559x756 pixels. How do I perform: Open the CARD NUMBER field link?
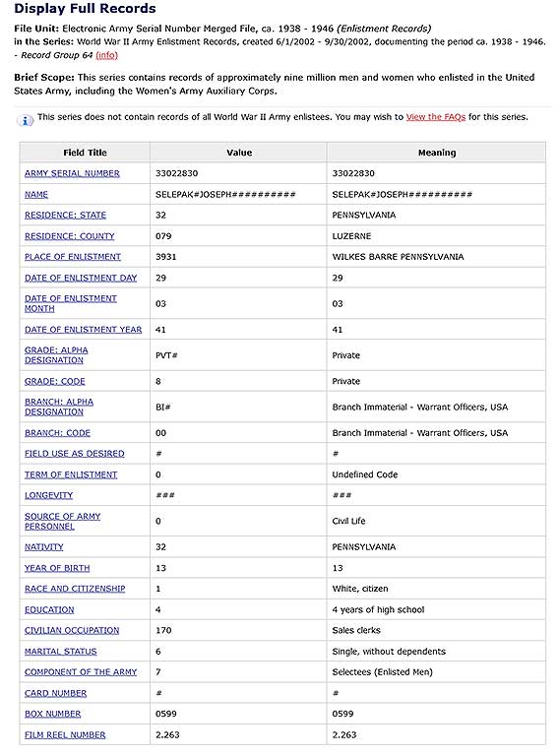coord(55,693)
